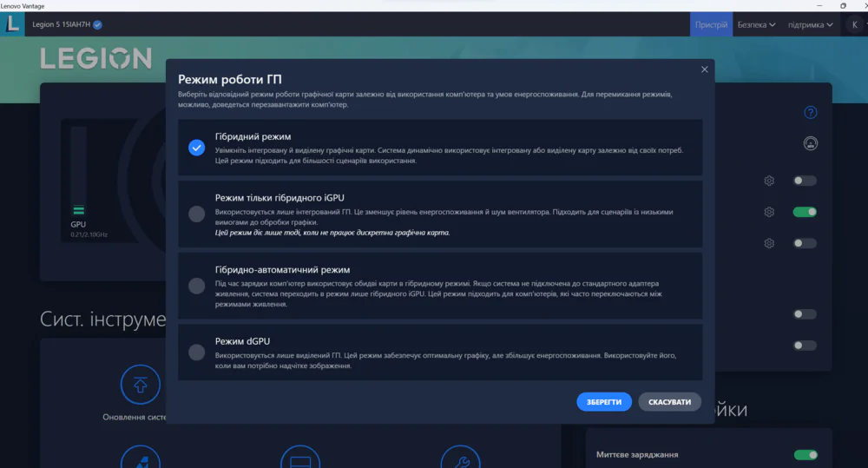Open the help question mark icon

[x=811, y=112]
